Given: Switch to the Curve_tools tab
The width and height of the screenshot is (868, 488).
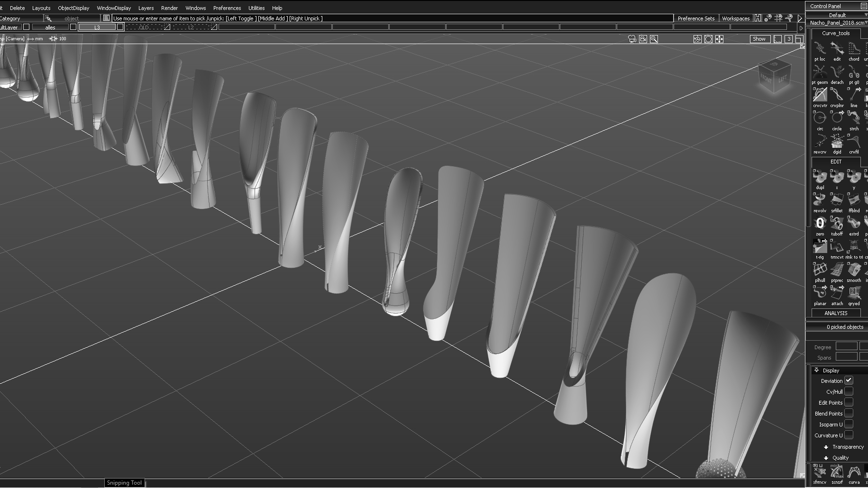Looking at the screenshot, I should tap(835, 33).
